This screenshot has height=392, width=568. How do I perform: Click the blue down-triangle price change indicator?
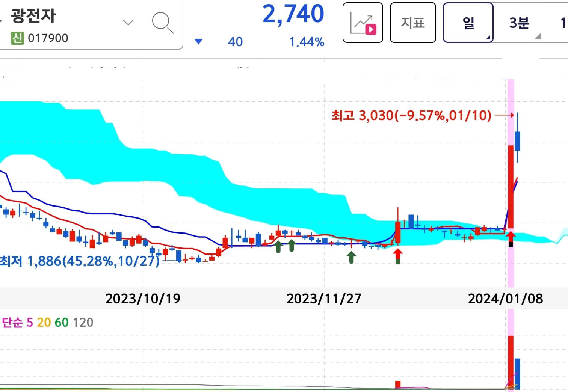click(199, 42)
